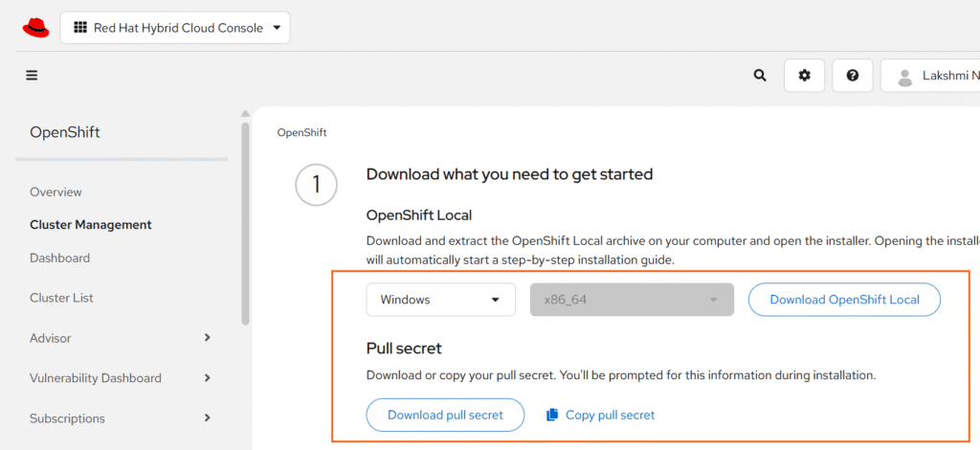Image resolution: width=980 pixels, height=450 pixels.
Task: Click Download OpenShift Local button
Action: tap(844, 300)
